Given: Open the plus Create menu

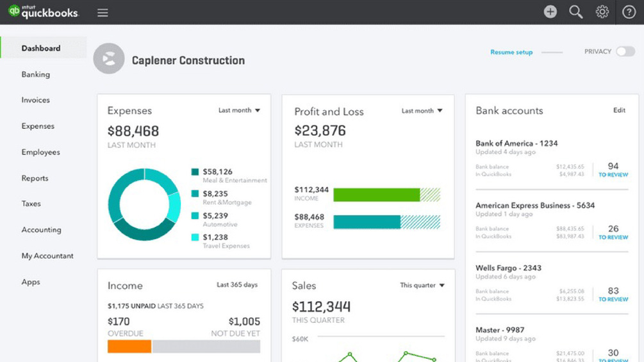Looking at the screenshot, I should [x=550, y=12].
